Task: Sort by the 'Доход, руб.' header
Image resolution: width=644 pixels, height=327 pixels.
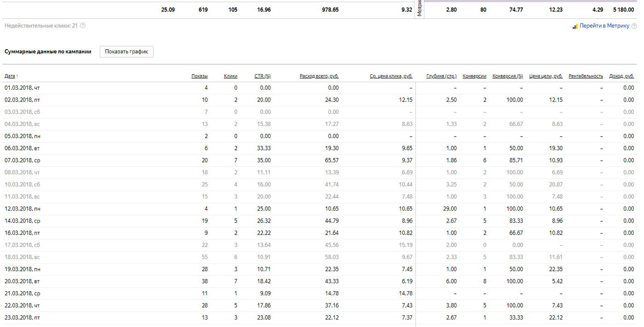Action: coord(621,76)
